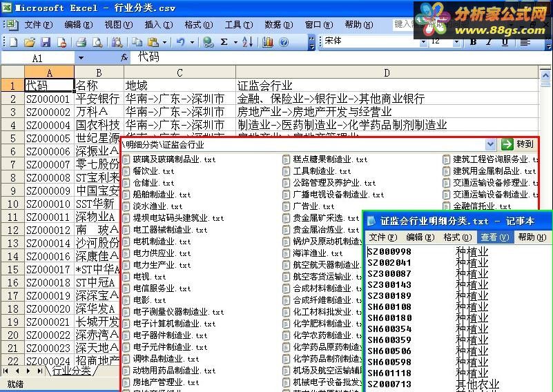Open the font name dropdown for 宋体
This screenshot has width=553, height=392.
tap(424, 42)
